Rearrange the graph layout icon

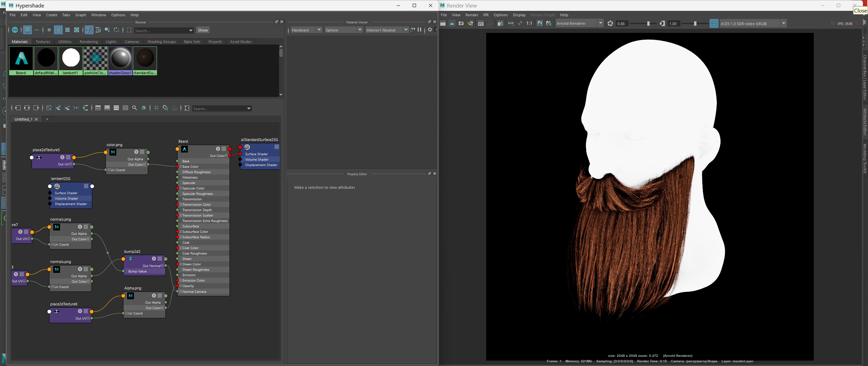tap(76, 108)
